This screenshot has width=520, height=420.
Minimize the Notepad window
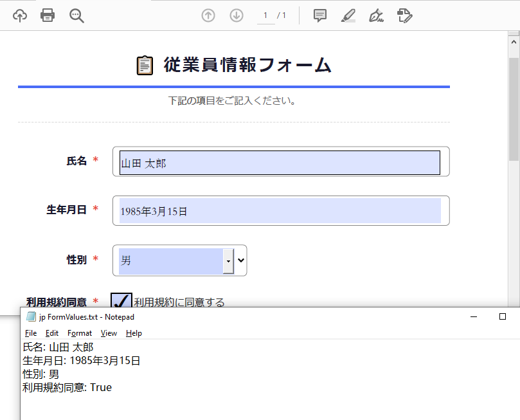[474, 317]
